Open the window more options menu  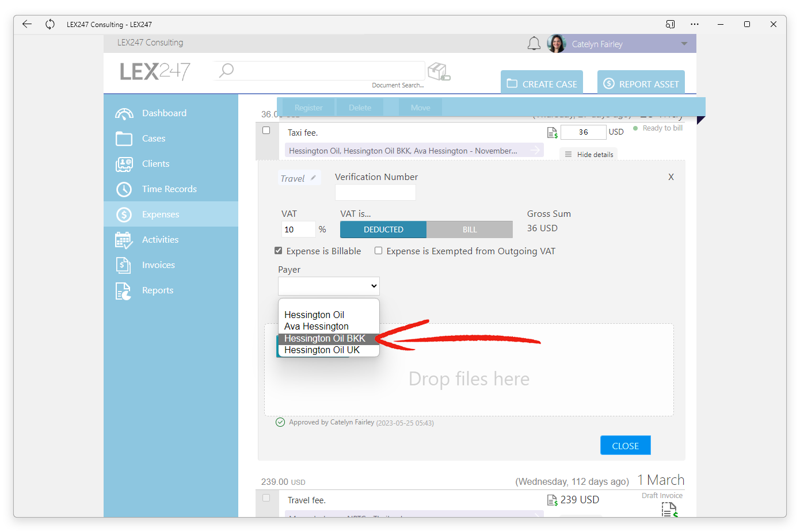[x=695, y=24]
